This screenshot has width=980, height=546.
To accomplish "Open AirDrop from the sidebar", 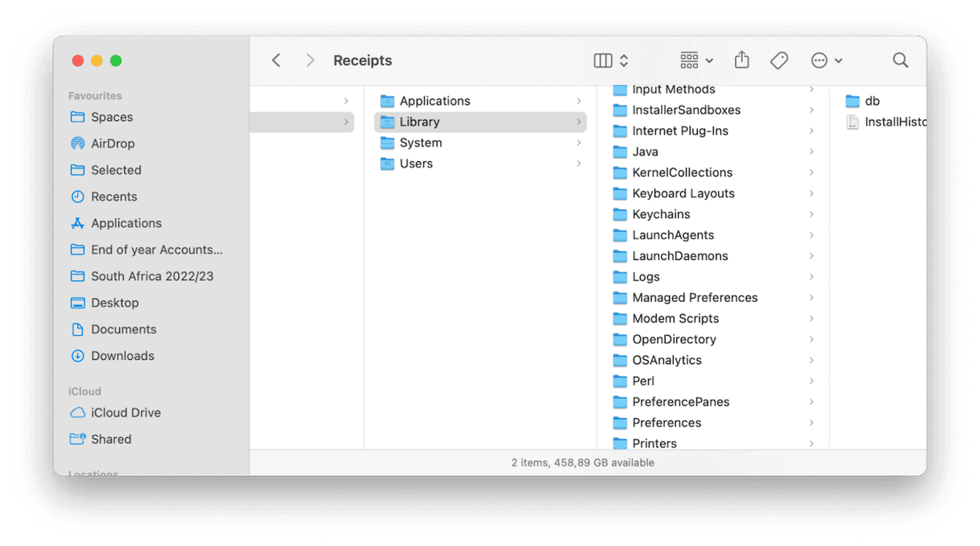I will coord(114,143).
